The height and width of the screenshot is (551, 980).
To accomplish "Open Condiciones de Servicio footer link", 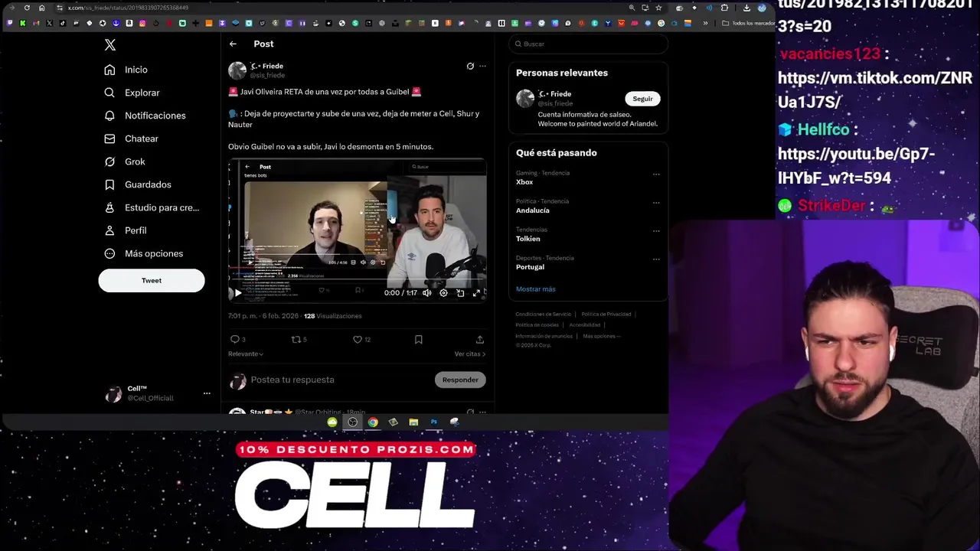I will point(544,315).
